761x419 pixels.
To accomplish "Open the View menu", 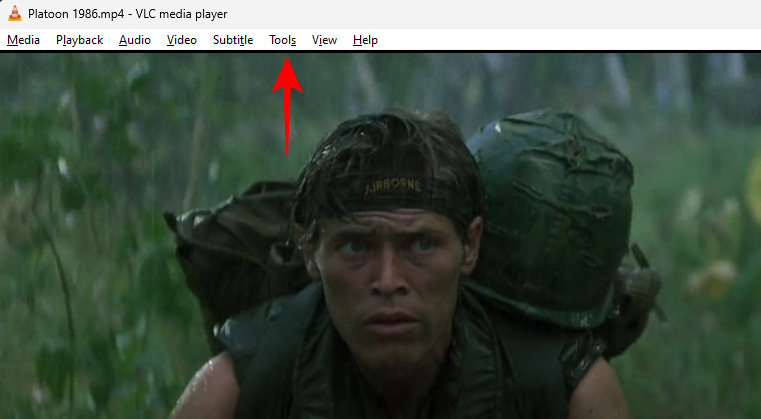I will (x=324, y=40).
